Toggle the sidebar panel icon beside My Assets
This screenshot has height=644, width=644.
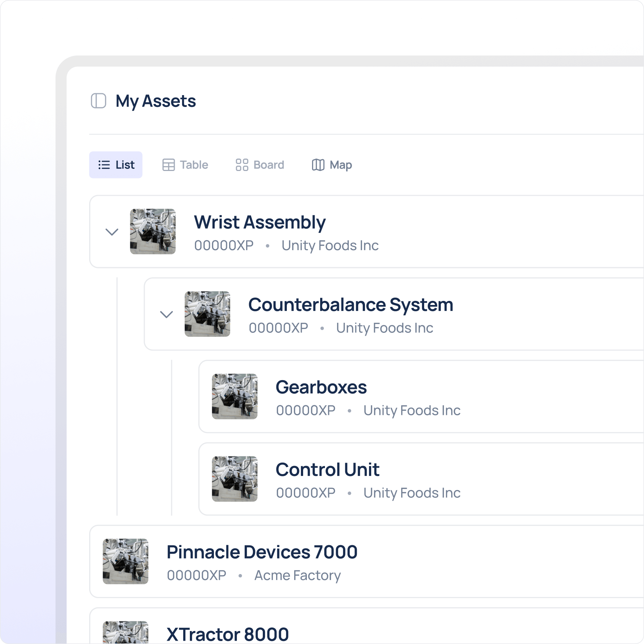(98, 101)
